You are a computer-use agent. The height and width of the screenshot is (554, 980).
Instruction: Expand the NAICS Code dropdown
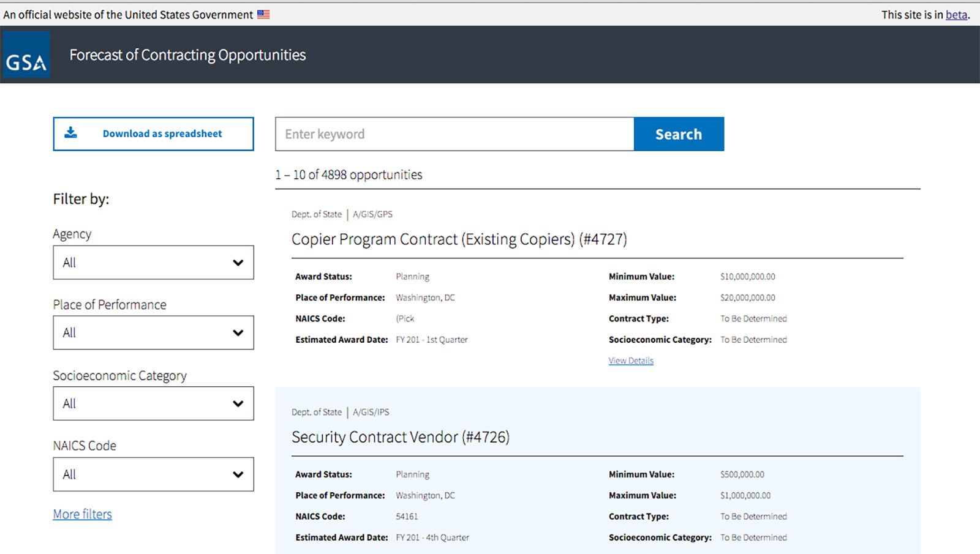(x=153, y=474)
